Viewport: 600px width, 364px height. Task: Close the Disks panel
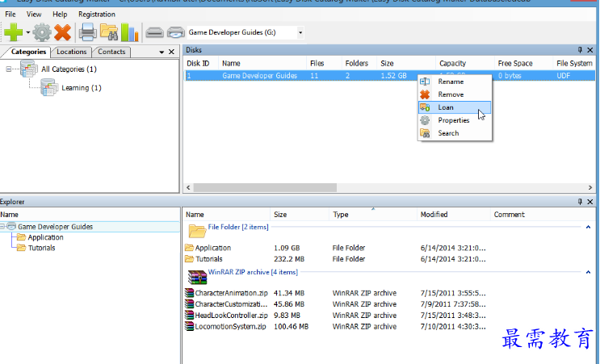coord(590,50)
